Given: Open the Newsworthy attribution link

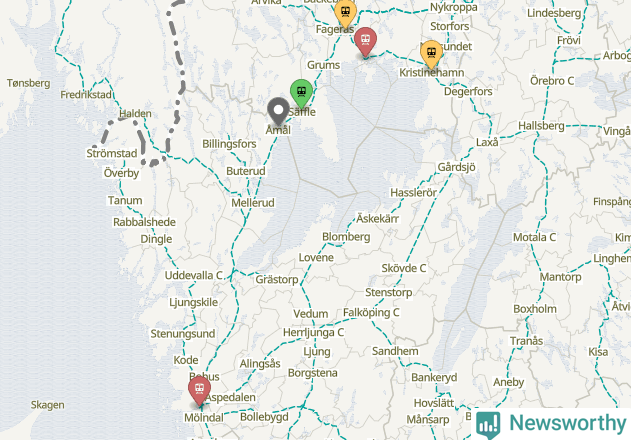Looking at the screenshot, I should tap(551, 424).
